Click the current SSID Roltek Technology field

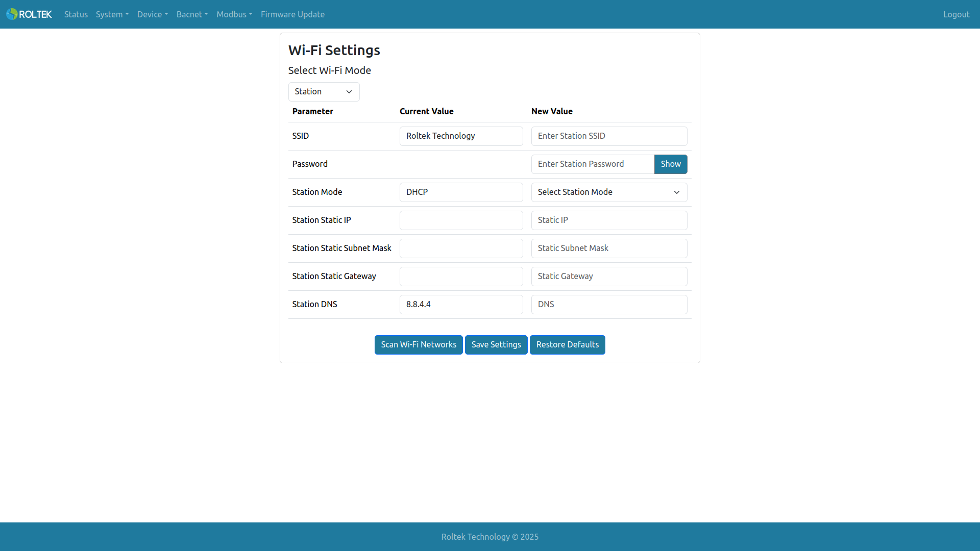pyautogui.click(x=461, y=136)
